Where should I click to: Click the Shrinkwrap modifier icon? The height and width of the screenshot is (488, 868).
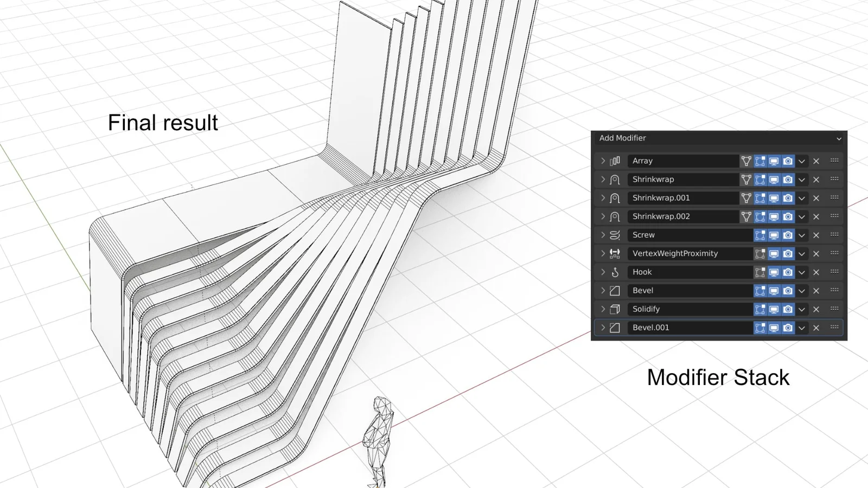[615, 179]
